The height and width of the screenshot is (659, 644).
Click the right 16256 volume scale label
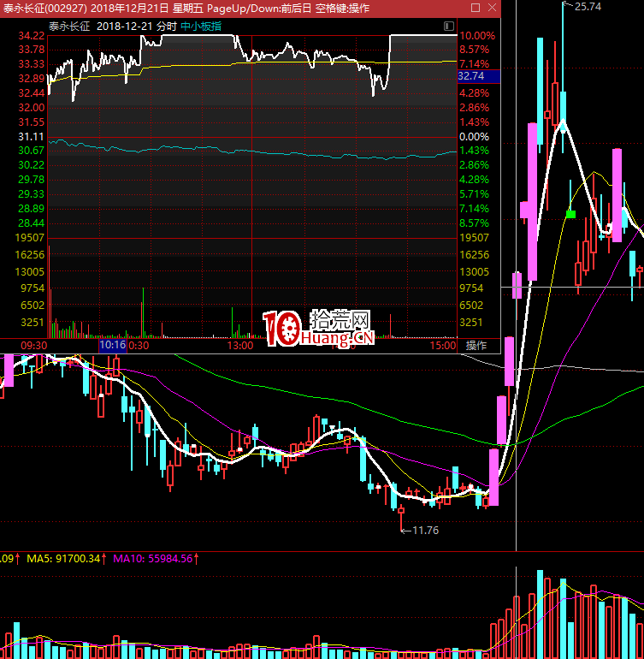(475, 255)
